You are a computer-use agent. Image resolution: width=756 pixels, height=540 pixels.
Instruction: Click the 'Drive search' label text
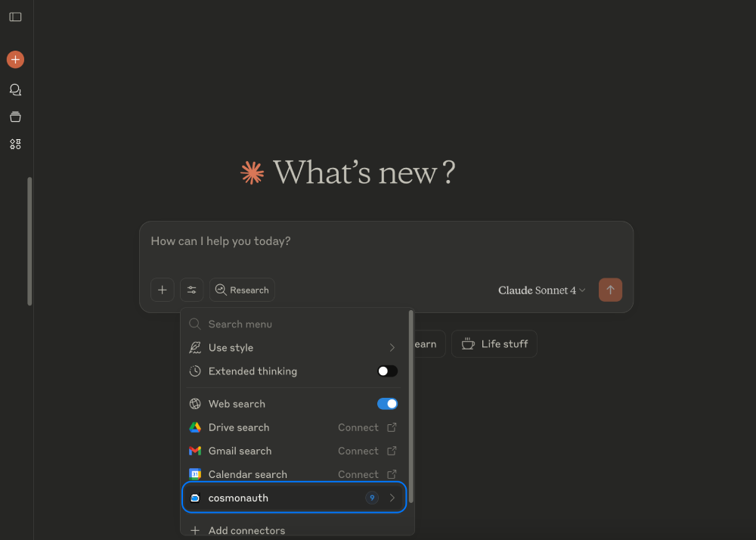point(239,427)
